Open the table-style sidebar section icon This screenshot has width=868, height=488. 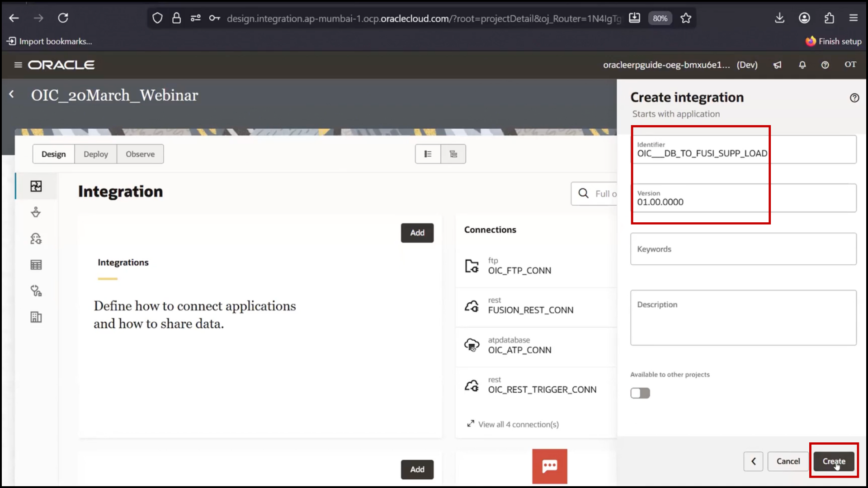pos(36,265)
